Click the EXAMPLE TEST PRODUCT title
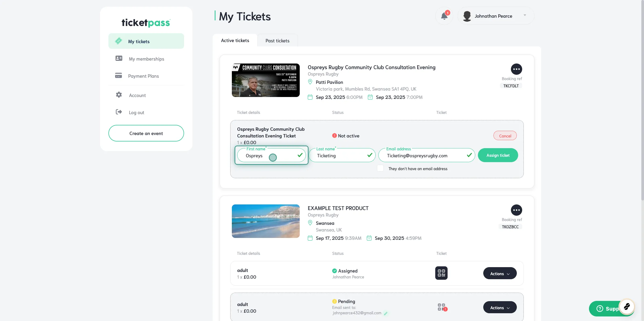The height and width of the screenshot is (321, 644). click(x=338, y=208)
